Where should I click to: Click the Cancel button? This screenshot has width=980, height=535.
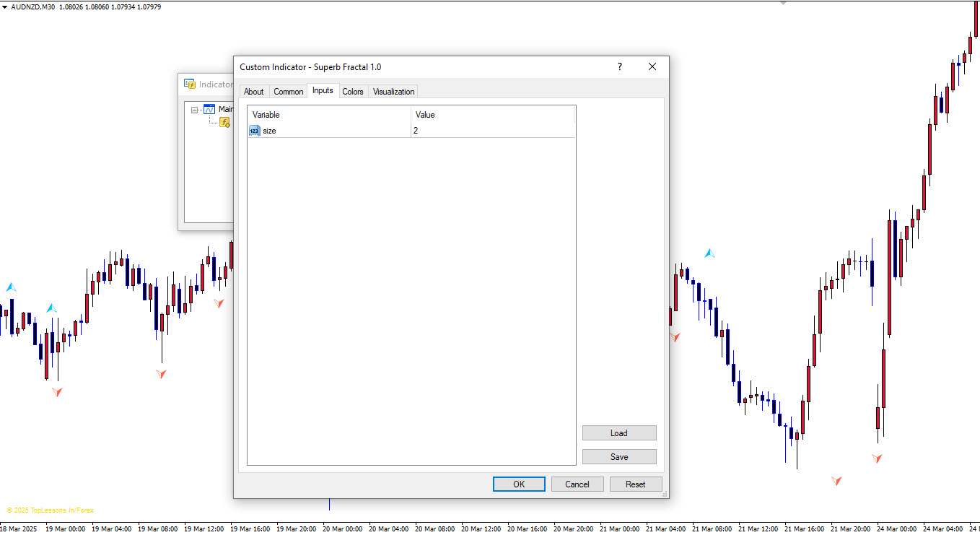point(577,484)
